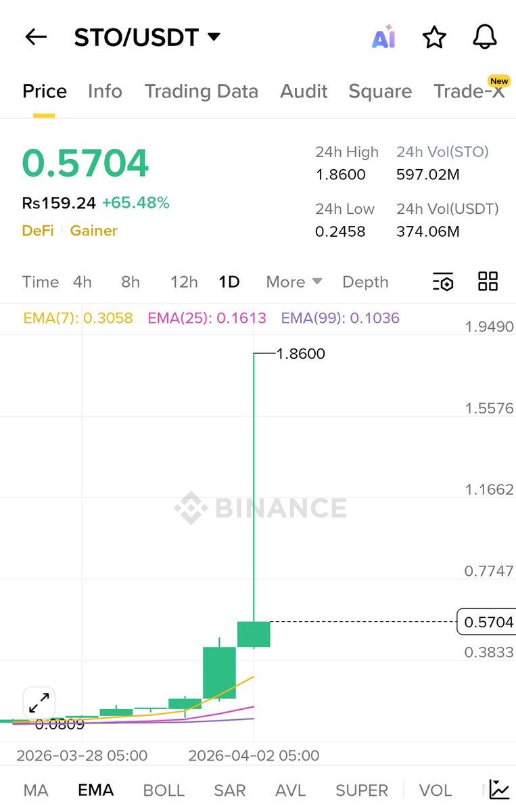
Task: Tap the EMA(99): 0.1036 label
Action: (340, 318)
